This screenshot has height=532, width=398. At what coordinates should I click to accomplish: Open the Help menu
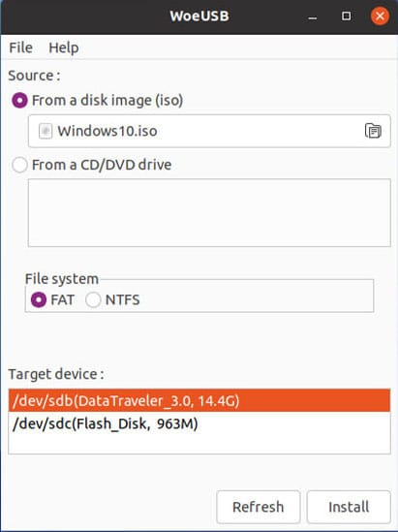pyautogui.click(x=64, y=47)
